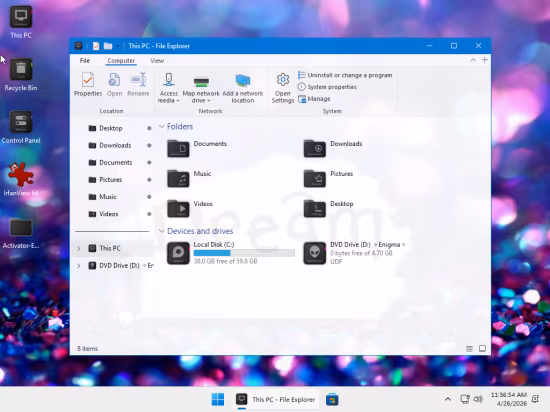Viewport: 550px width, 412px height.
Task: Select Downloads in the navigation pane
Action: [x=110, y=146]
